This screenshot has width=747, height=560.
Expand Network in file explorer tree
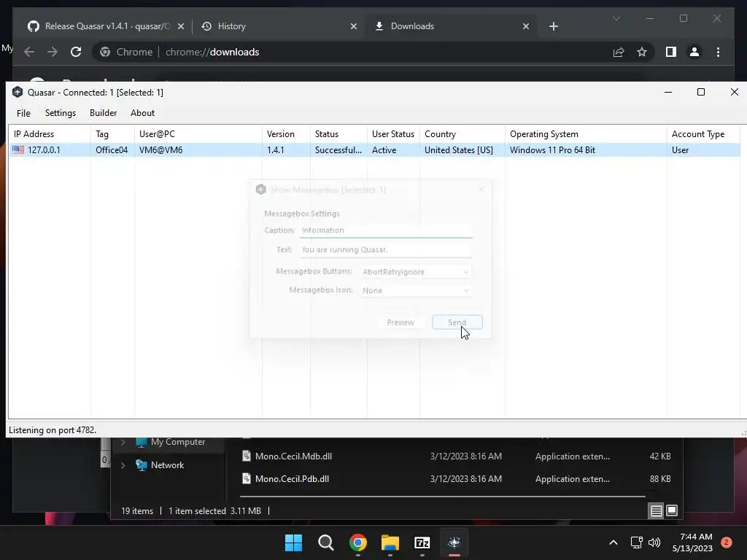click(x=123, y=465)
